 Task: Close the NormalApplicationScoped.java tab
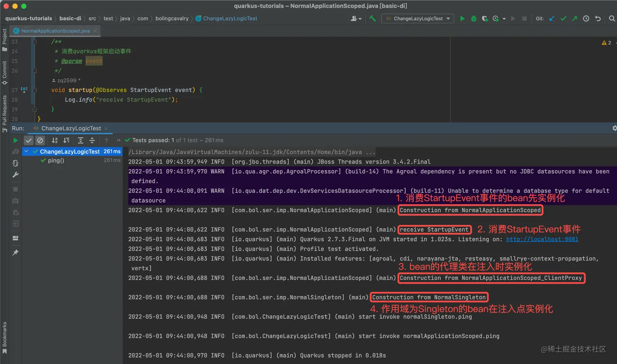click(x=95, y=31)
